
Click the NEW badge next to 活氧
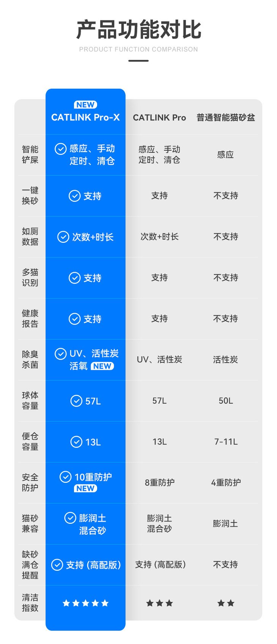point(102,366)
